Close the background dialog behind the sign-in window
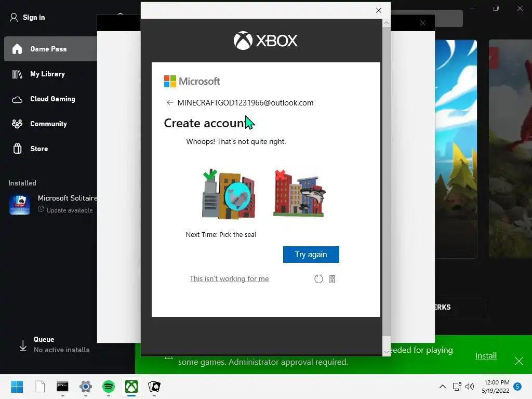The width and height of the screenshot is (532, 399). point(423,23)
